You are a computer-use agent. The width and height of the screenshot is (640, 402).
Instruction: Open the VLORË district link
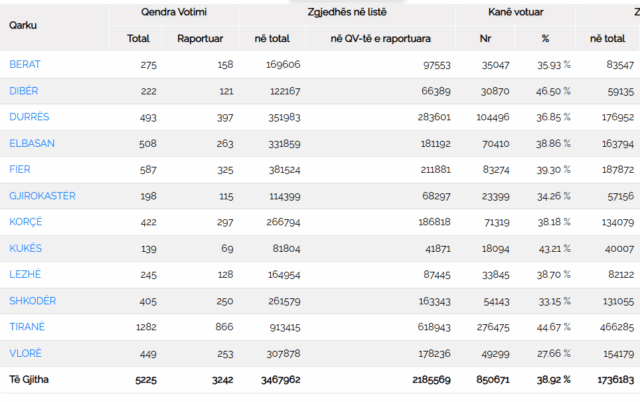tap(25, 353)
